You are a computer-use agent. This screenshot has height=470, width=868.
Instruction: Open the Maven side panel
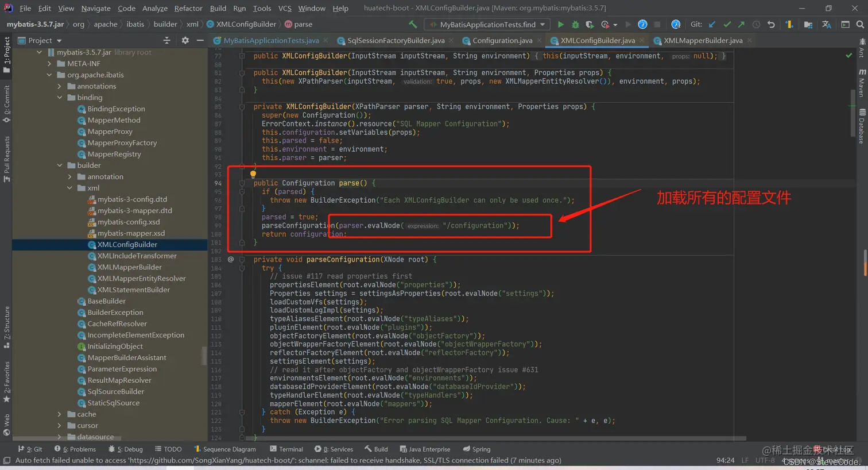point(862,83)
